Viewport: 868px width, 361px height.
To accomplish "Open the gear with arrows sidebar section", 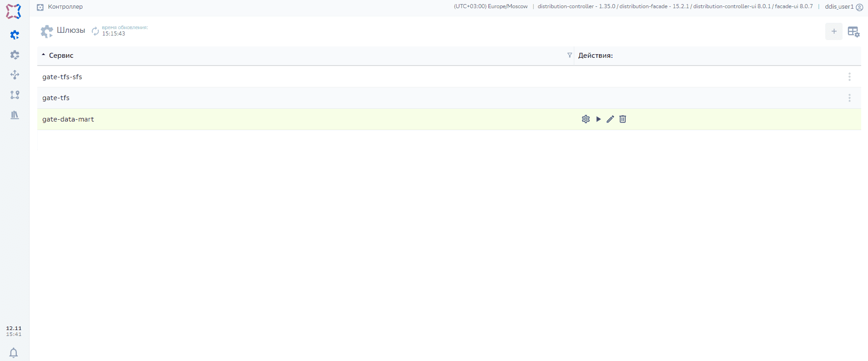I will pos(15,55).
